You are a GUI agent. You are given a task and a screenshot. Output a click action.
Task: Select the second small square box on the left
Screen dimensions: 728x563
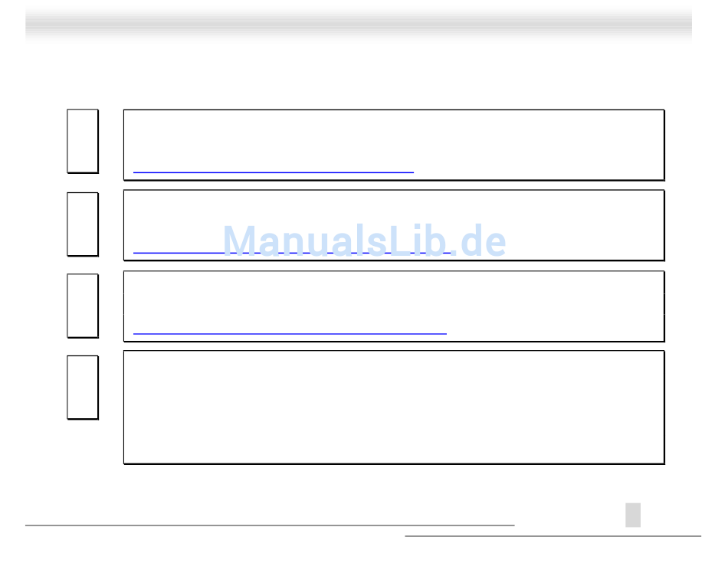82,224
